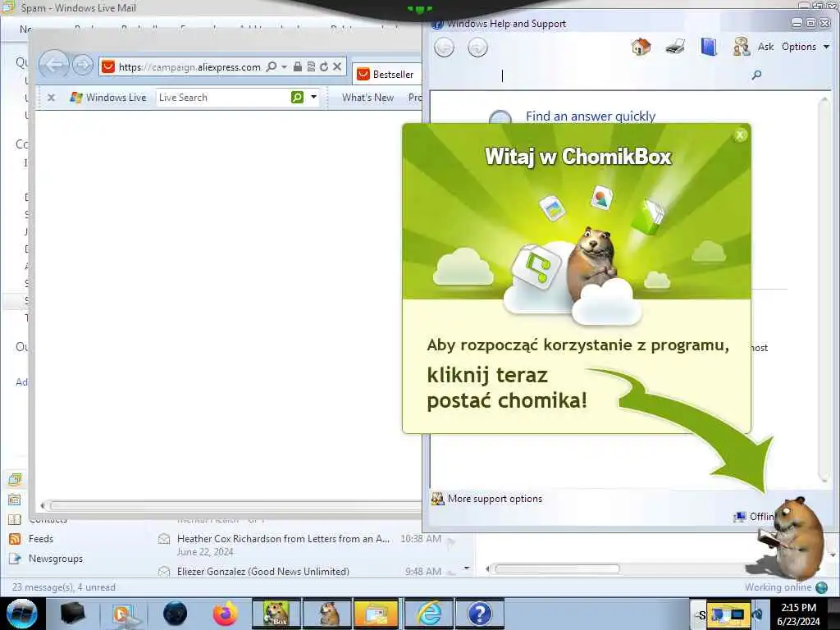This screenshot has width=840, height=630.
Task: Switch to the Bestseller browser tab
Action: [x=387, y=75]
